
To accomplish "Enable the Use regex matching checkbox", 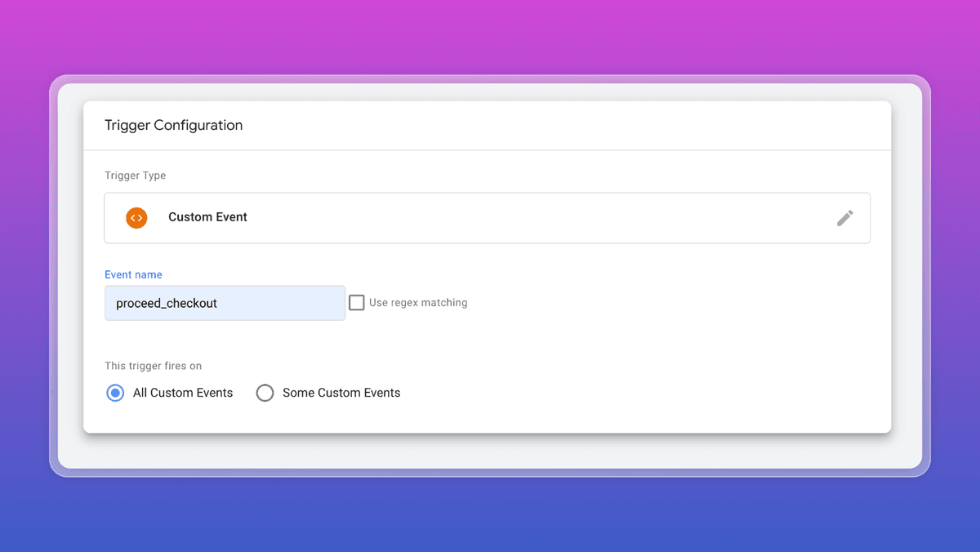I will coord(357,303).
